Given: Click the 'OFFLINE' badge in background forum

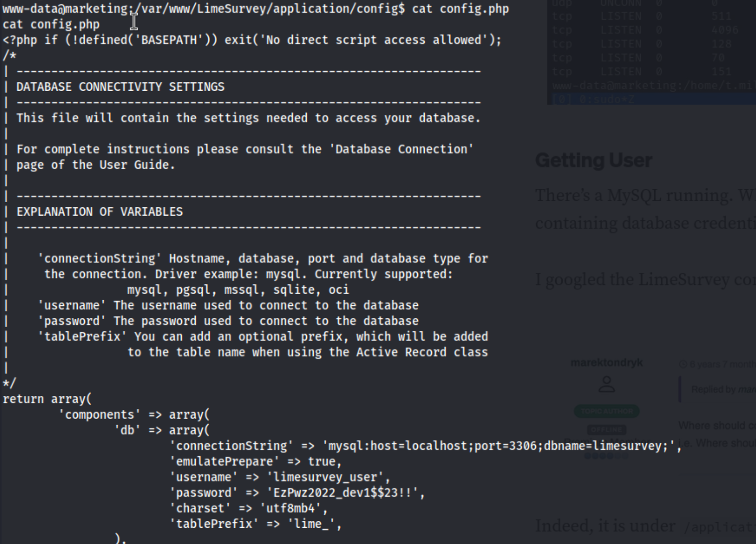Looking at the screenshot, I should 607,430.
